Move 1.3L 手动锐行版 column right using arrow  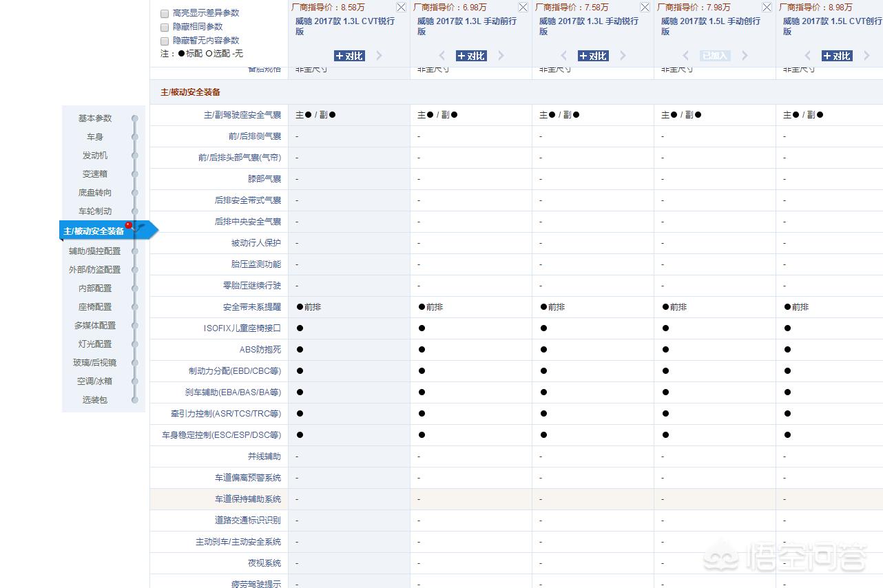623,56
